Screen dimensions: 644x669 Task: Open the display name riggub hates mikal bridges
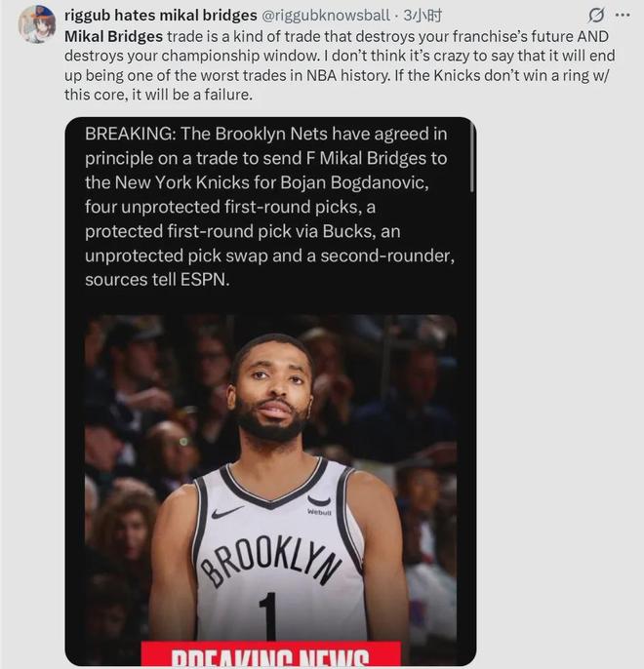point(160,16)
